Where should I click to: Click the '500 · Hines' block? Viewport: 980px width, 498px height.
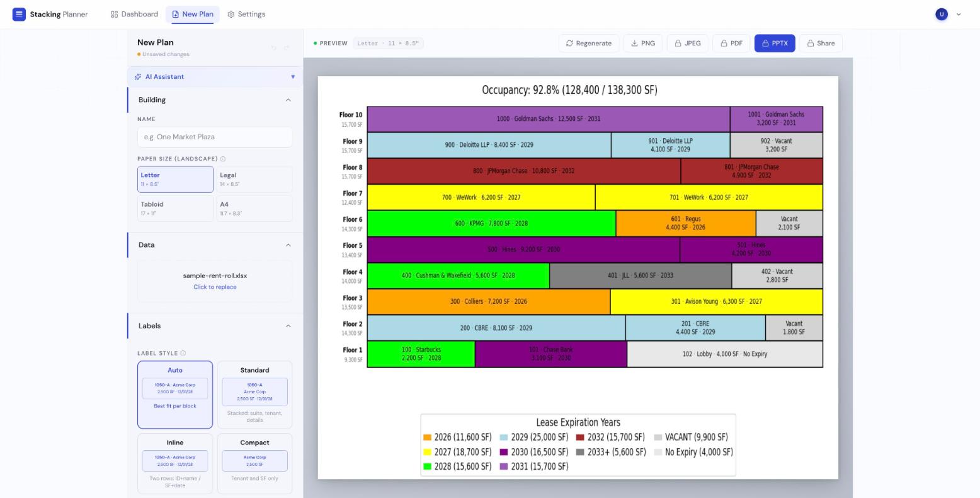524,250
